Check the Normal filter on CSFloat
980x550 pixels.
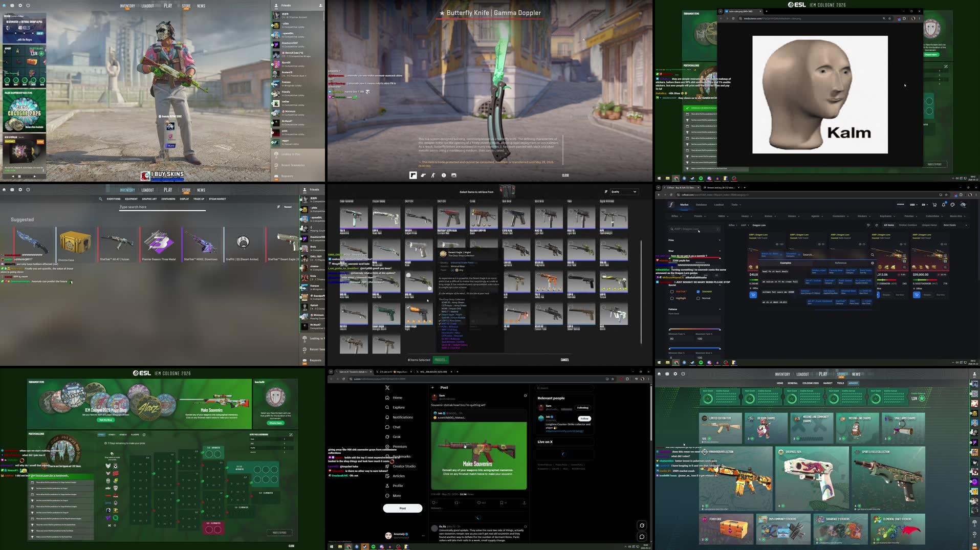(x=698, y=298)
